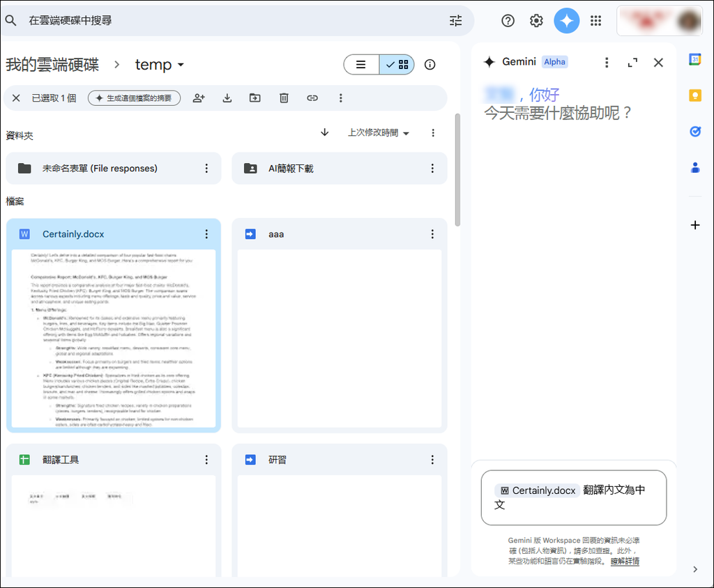Open more options for Certainly.docx
This screenshot has height=588, width=714.
(x=206, y=234)
